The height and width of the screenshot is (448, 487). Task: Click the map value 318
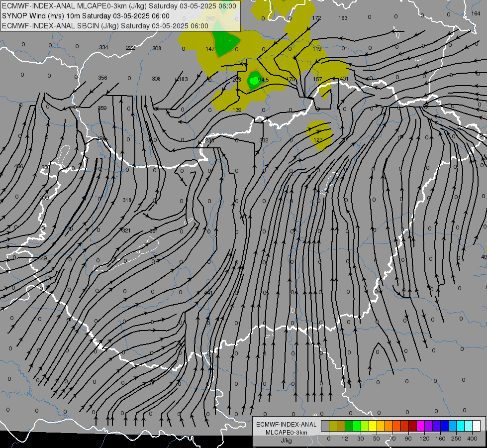[127, 200]
